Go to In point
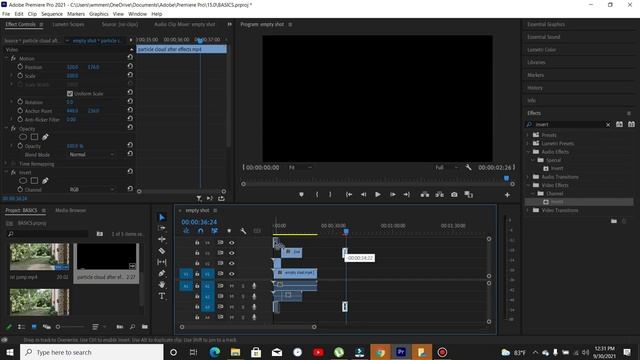The height and width of the screenshot is (360, 640). 349,195
